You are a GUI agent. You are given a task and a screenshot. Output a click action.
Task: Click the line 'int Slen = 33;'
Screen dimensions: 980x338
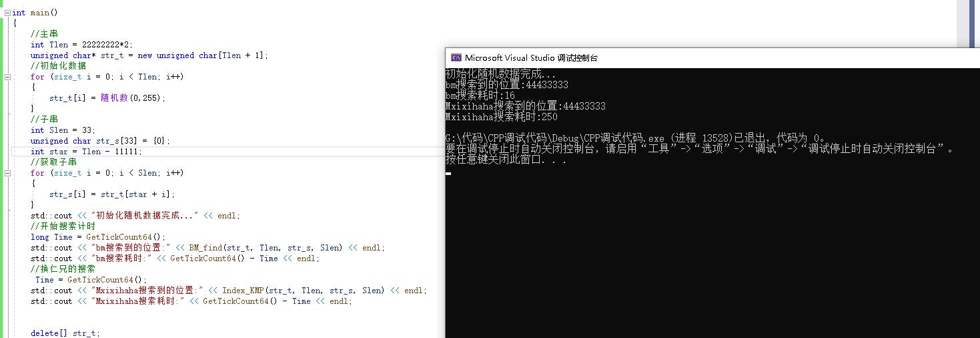tap(63, 130)
